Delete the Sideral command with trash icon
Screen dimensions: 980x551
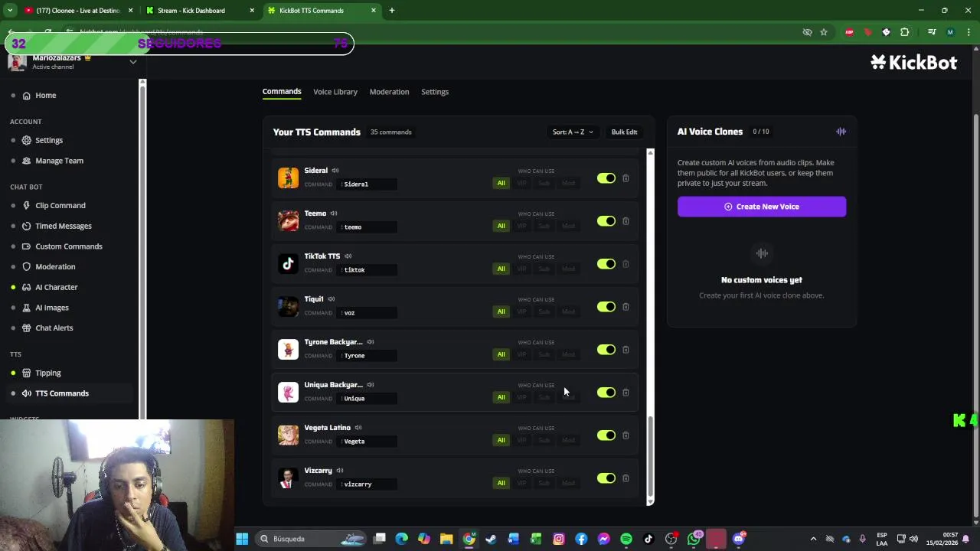626,178
